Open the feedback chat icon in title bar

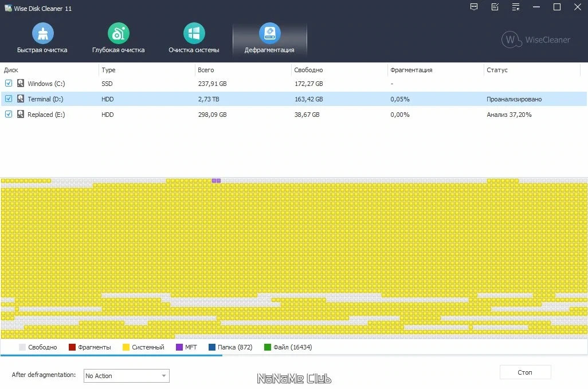click(x=474, y=7)
